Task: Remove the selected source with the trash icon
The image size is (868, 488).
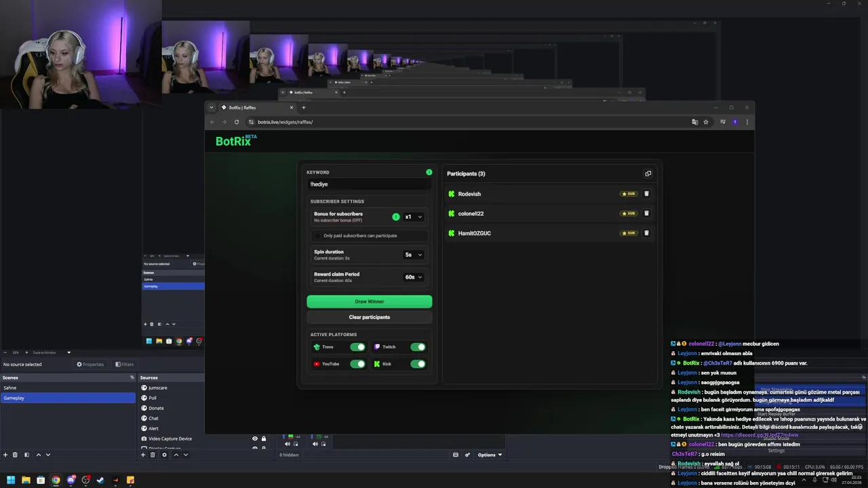Action: 153,455
